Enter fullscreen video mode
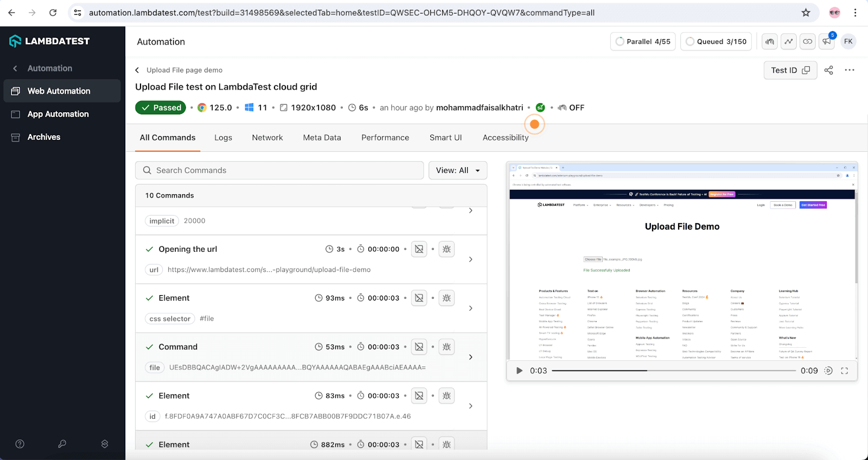 click(845, 370)
